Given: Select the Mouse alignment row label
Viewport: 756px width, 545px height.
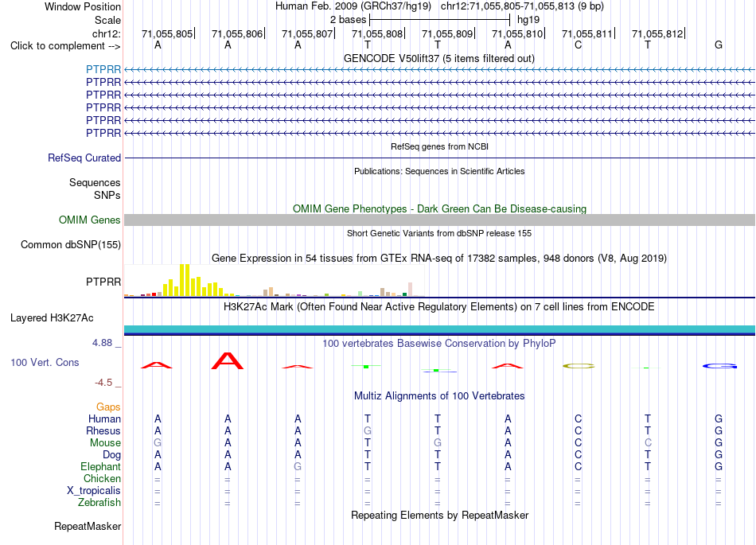Looking at the screenshot, I should click(106, 443).
